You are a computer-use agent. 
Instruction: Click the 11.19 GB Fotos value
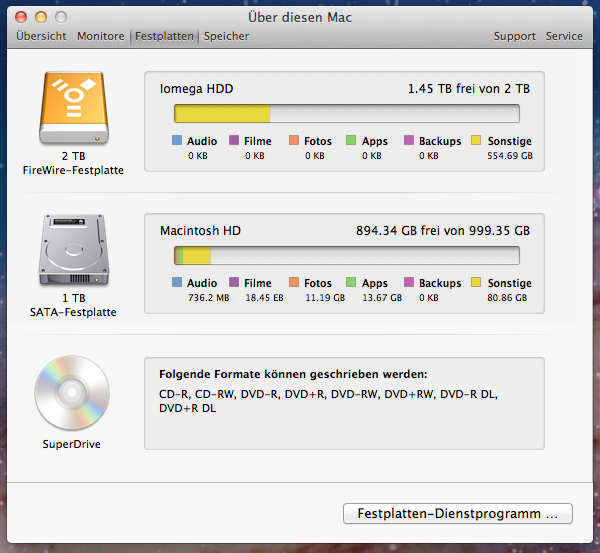[x=325, y=298]
